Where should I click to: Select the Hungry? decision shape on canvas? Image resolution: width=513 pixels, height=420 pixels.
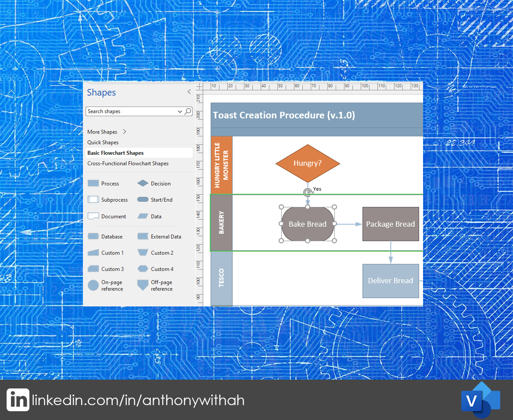[308, 163]
